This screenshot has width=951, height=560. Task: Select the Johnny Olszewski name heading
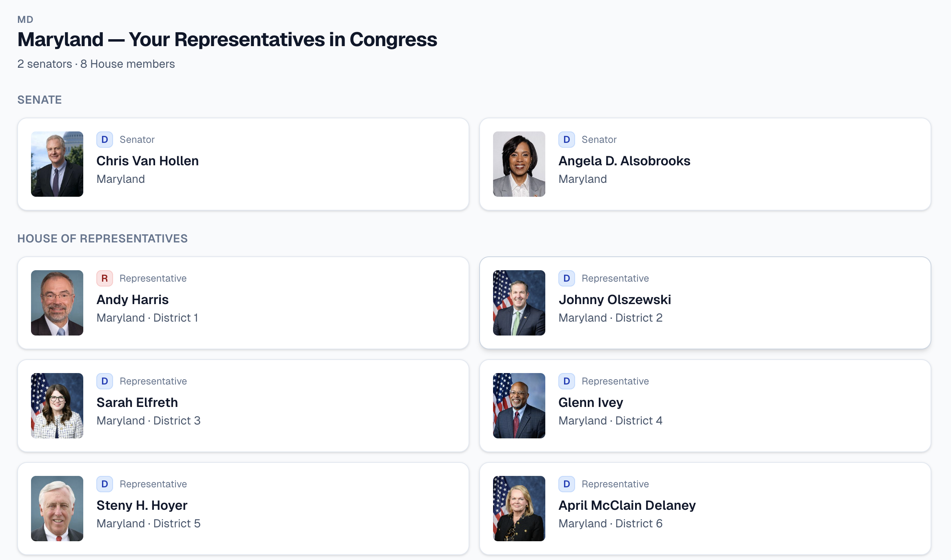pyautogui.click(x=614, y=300)
